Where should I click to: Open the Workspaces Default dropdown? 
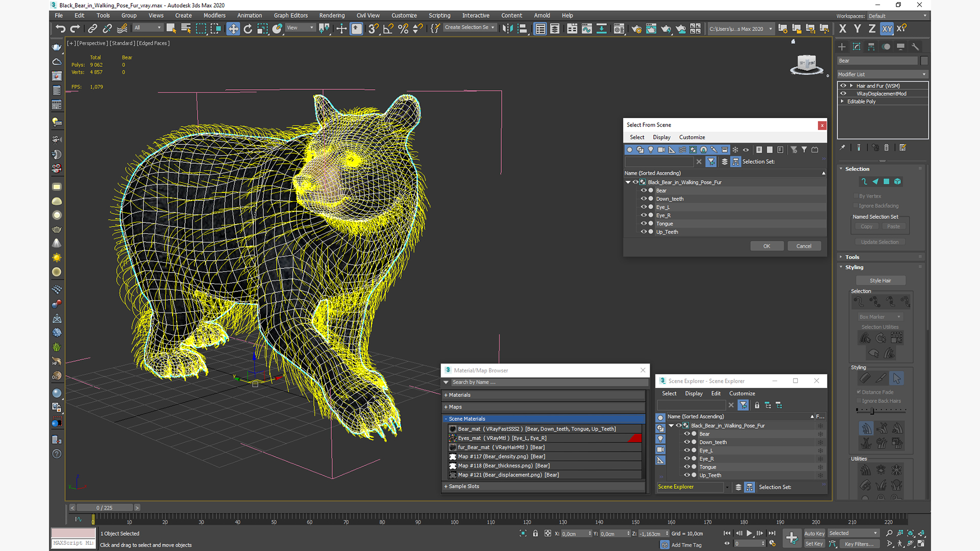[x=897, y=16]
